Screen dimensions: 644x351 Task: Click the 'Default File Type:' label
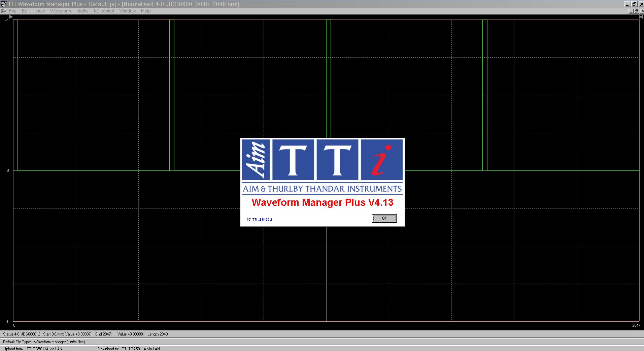(17, 342)
